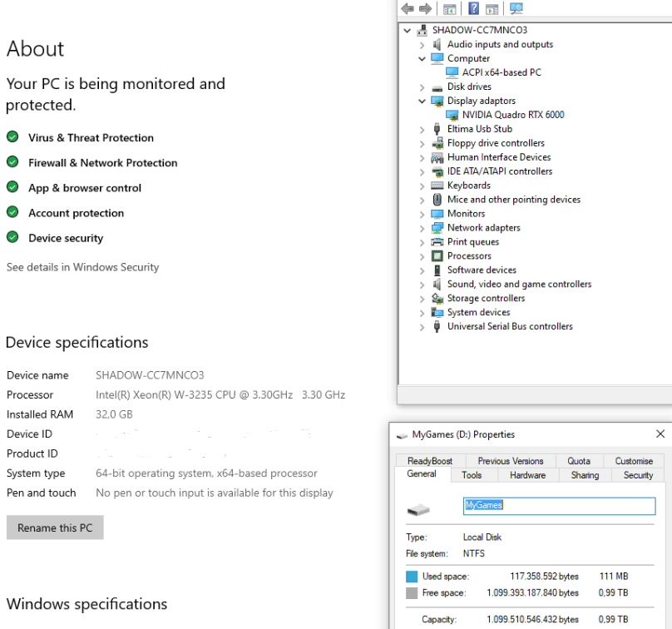Image resolution: width=672 pixels, height=629 pixels.
Task: Click the Audio inputs and outputs speaker icon
Action: point(437,44)
